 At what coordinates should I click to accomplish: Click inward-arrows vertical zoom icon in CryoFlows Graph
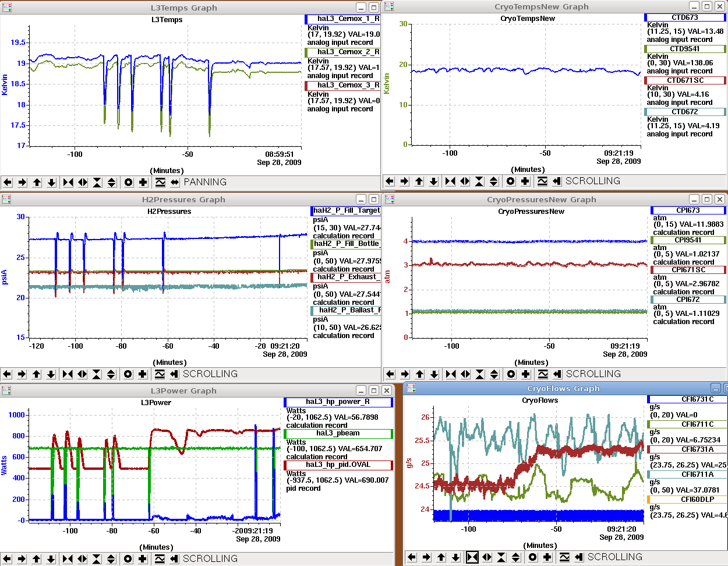coord(501,557)
